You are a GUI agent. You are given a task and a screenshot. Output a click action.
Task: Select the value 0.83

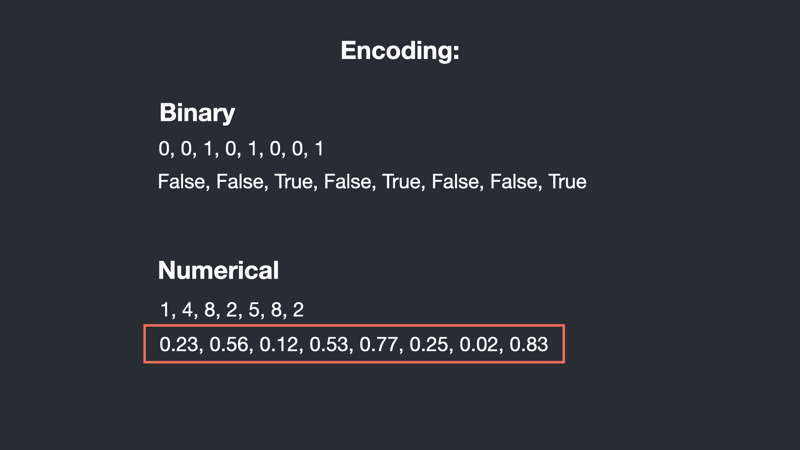point(529,344)
